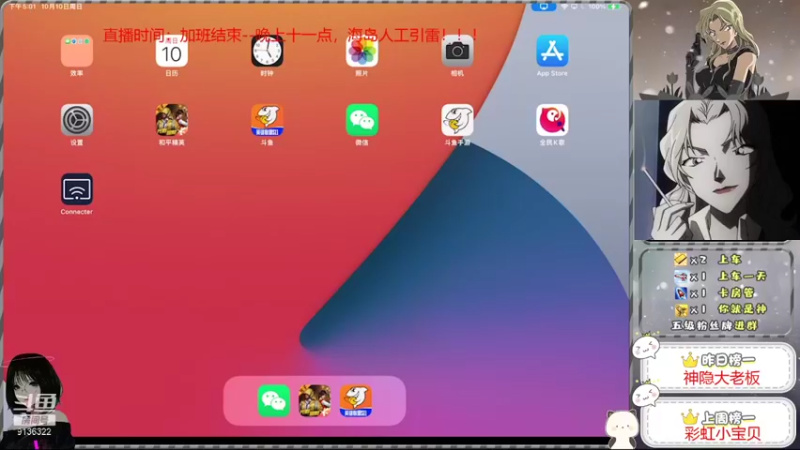Click the 上车一天 gift row
This screenshot has height=450, width=800.
tap(720, 277)
